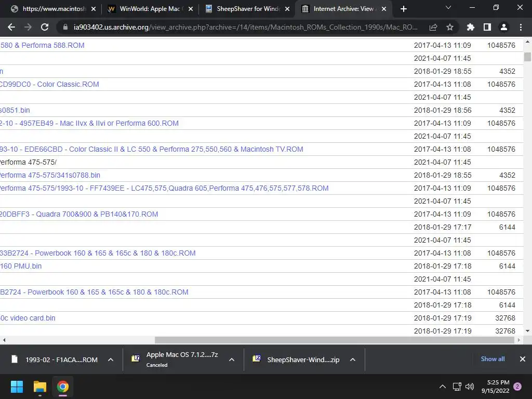Click Show all downloads
This screenshot has width=532, height=399.
point(493,359)
